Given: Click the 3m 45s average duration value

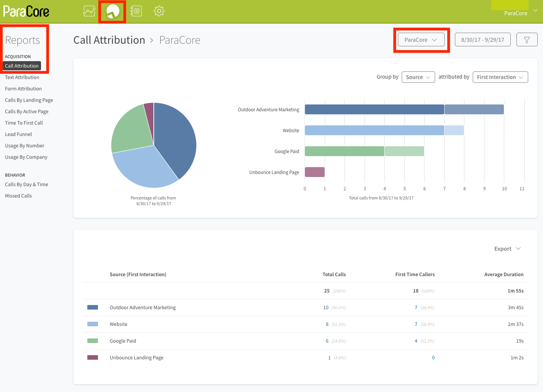Looking at the screenshot, I should (516, 308).
